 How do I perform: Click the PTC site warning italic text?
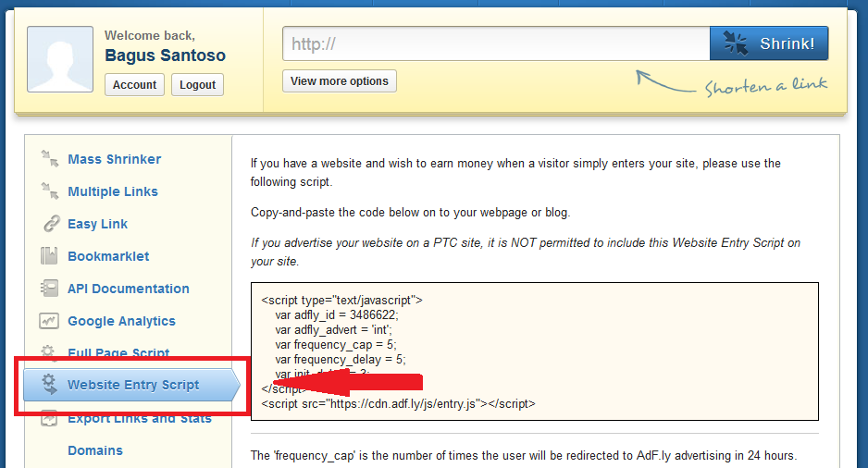(526, 252)
